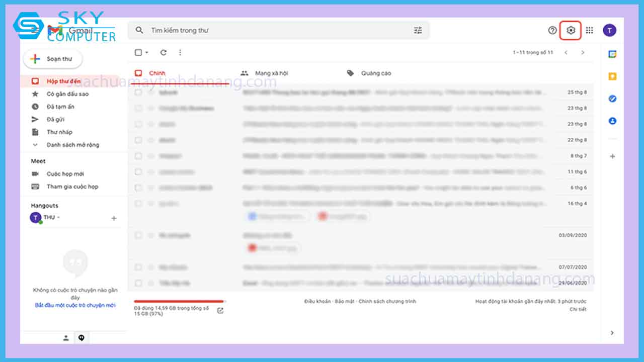644x362 pixels.
Task: Start new Hangouts chat plus icon
Action: [x=114, y=218]
